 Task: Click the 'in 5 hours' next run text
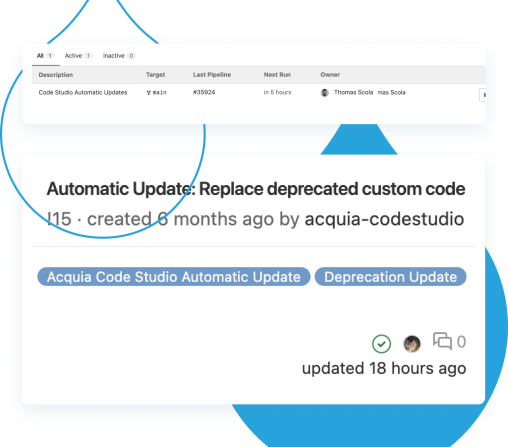(277, 92)
